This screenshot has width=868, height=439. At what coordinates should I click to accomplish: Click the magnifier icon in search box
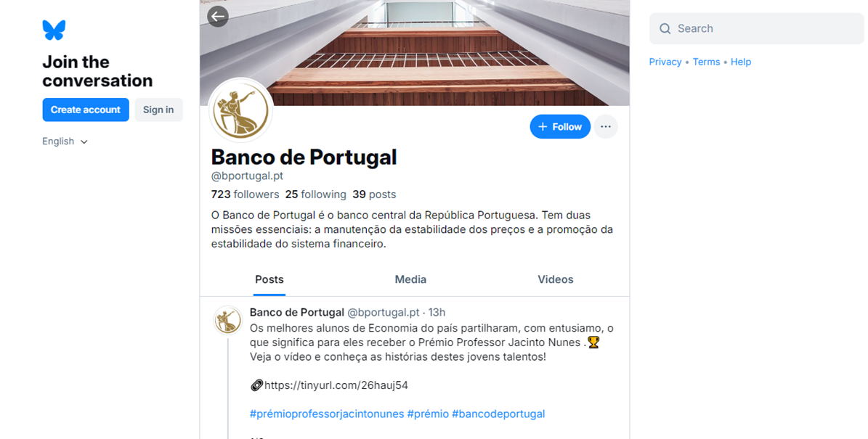point(665,29)
